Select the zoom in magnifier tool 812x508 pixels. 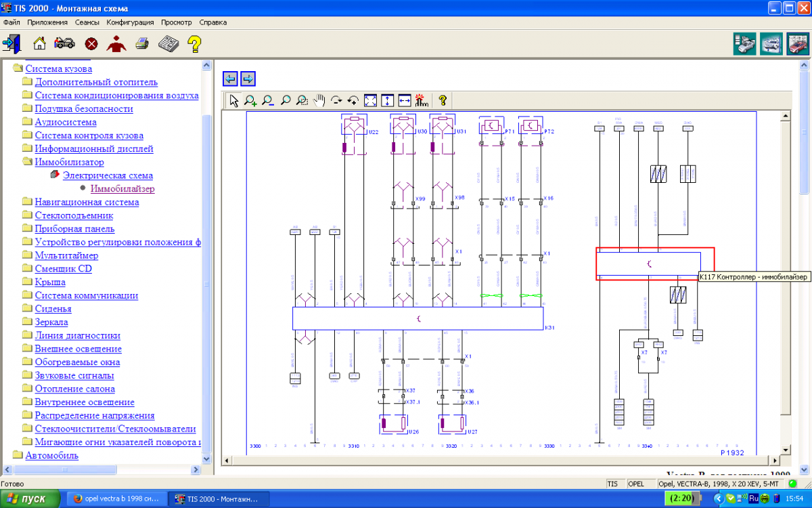[250, 100]
